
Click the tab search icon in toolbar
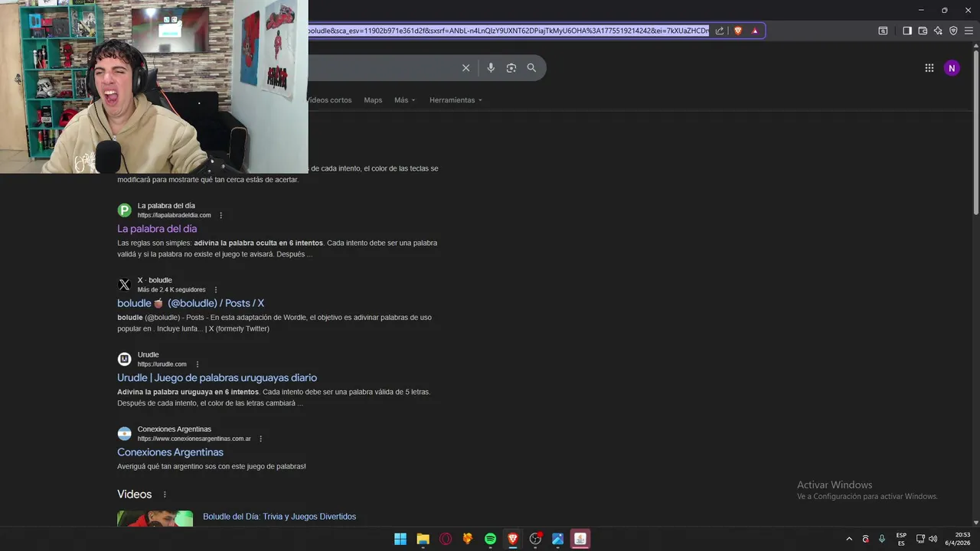click(x=883, y=31)
